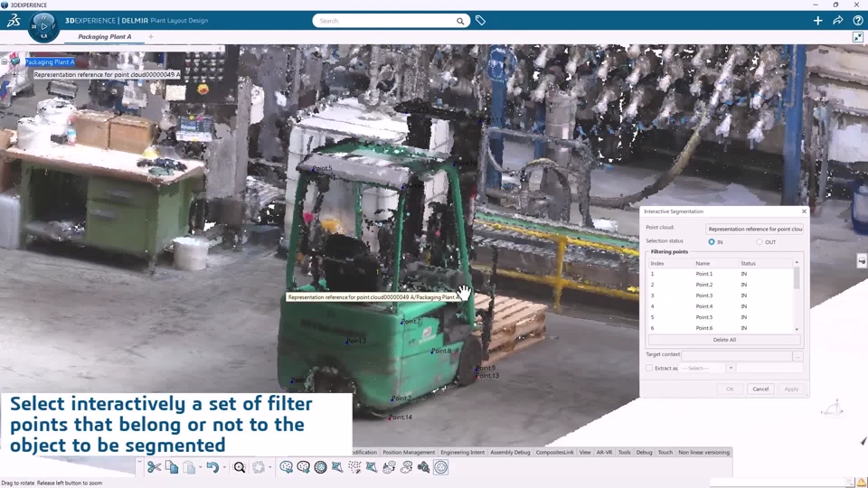Click the dotted brush cloud icon

click(x=354, y=467)
